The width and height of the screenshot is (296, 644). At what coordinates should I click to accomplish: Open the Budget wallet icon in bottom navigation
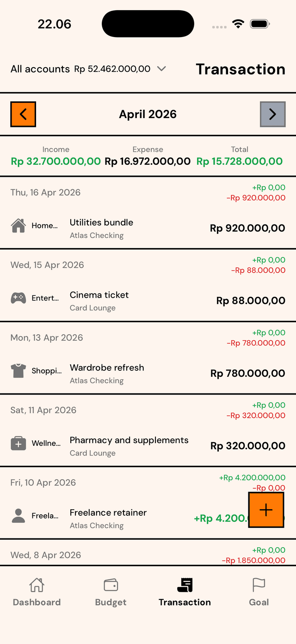click(111, 585)
